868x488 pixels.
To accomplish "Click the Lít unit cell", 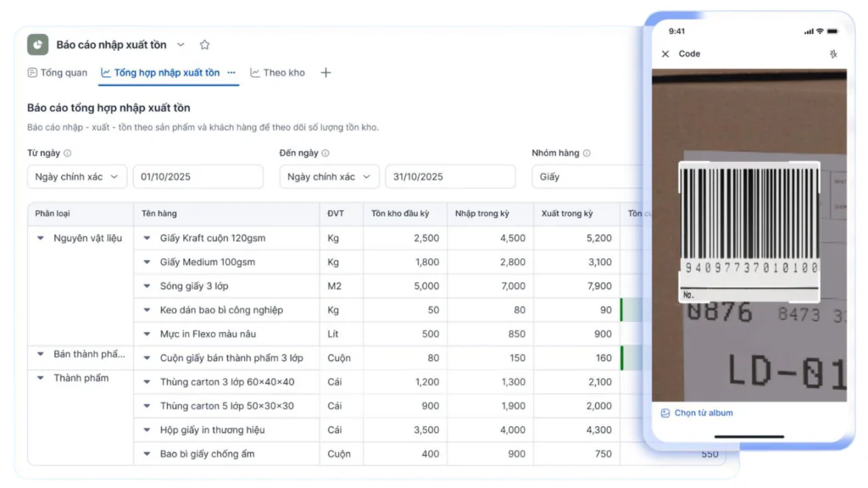I will point(342,334).
